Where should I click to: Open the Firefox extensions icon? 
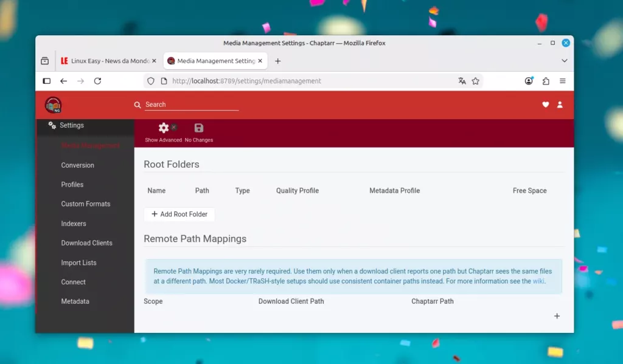(x=546, y=81)
